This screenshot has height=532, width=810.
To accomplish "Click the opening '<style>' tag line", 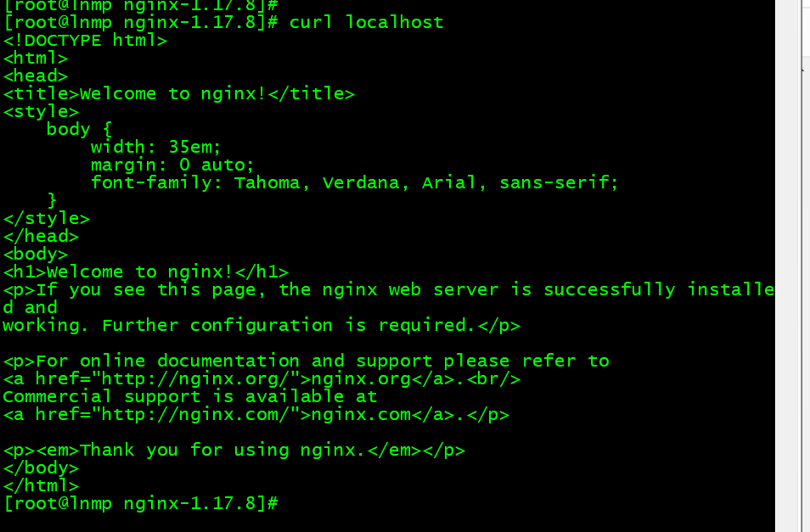I will (x=42, y=111).
